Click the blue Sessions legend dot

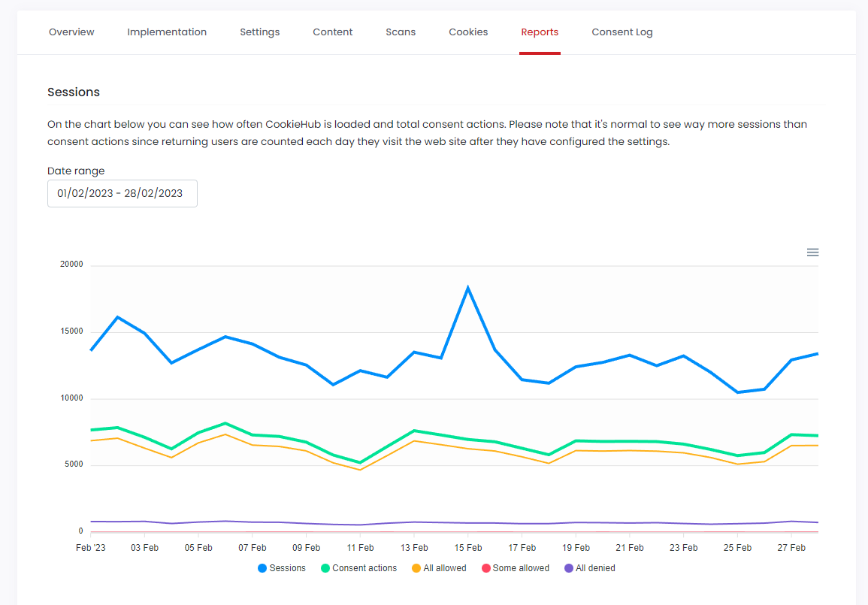coord(261,568)
